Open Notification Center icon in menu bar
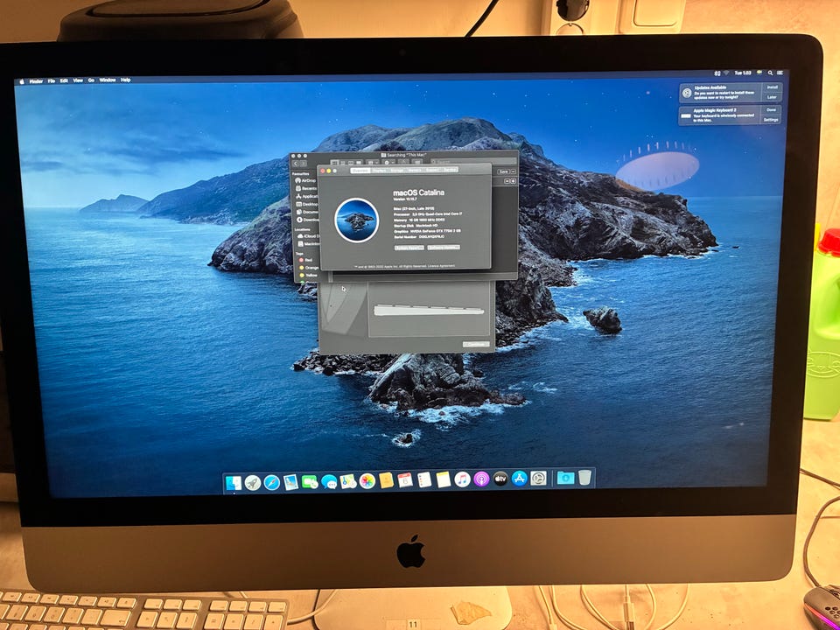840x630 pixels. [780, 73]
